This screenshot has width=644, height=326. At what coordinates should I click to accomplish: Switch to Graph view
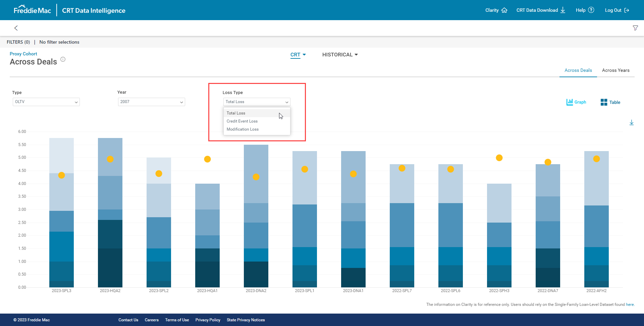click(576, 102)
